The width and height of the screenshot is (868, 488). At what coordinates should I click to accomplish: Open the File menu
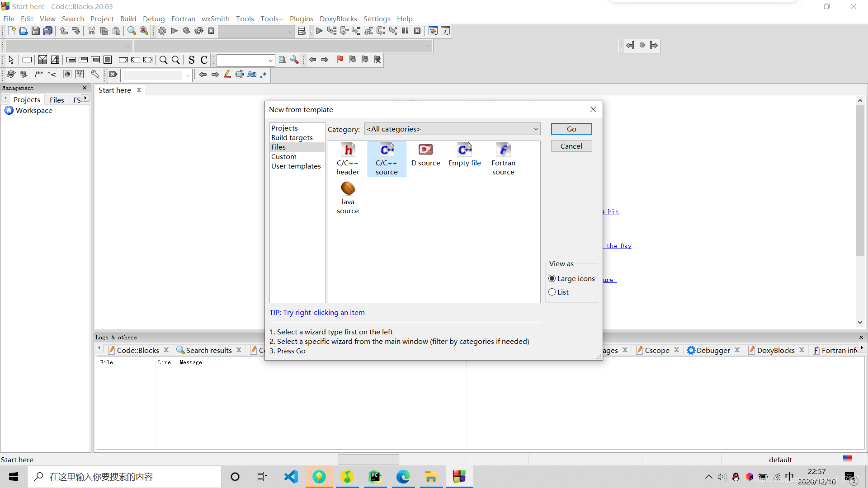(9, 19)
